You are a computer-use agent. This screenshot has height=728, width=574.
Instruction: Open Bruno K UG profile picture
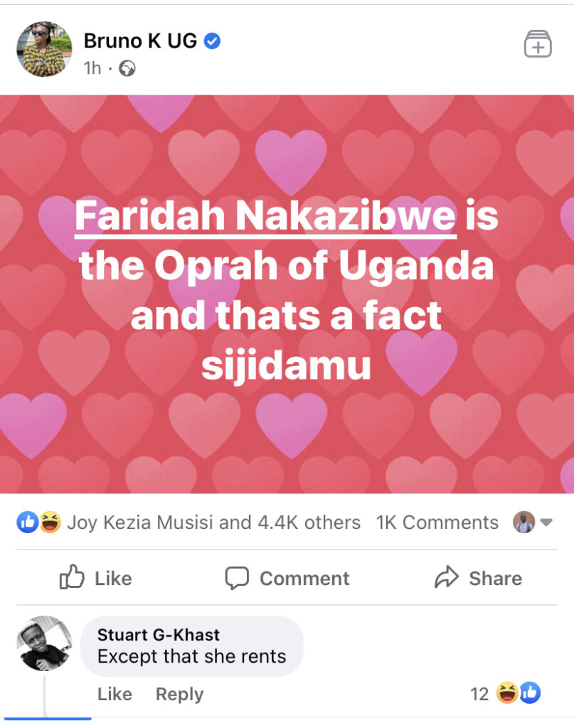pos(45,49)
